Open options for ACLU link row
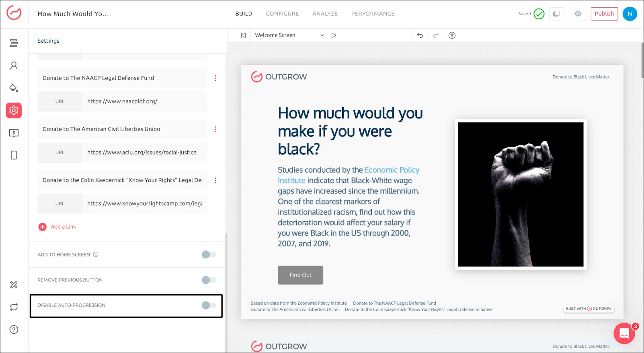 tap(215, 129)
